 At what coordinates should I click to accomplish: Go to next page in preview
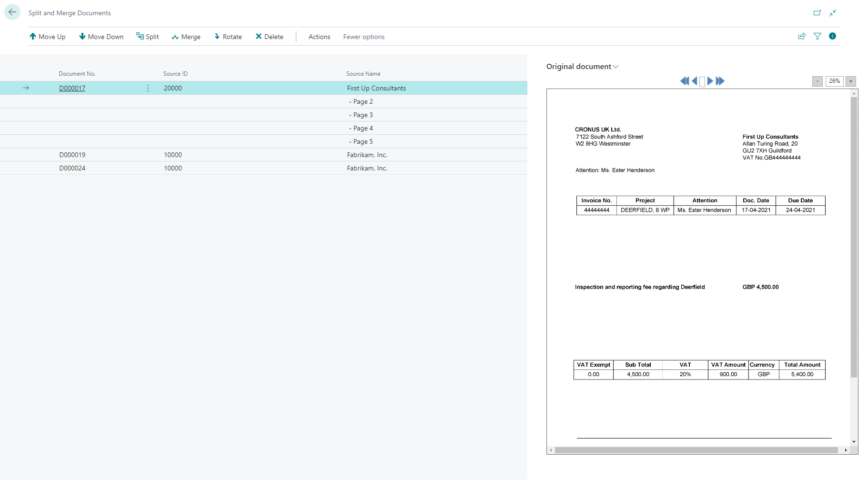coord(710,81)
